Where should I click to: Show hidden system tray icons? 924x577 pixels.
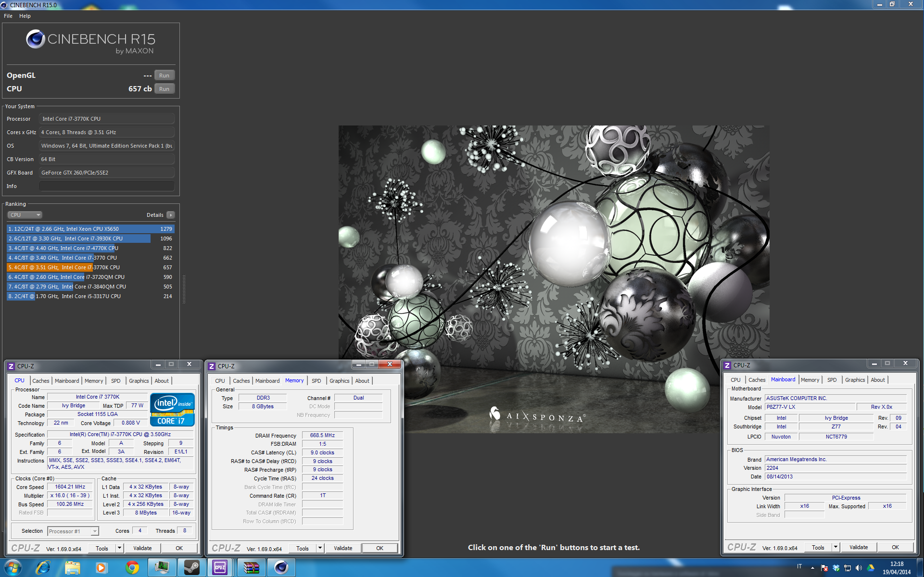click(x=812, y=568)
